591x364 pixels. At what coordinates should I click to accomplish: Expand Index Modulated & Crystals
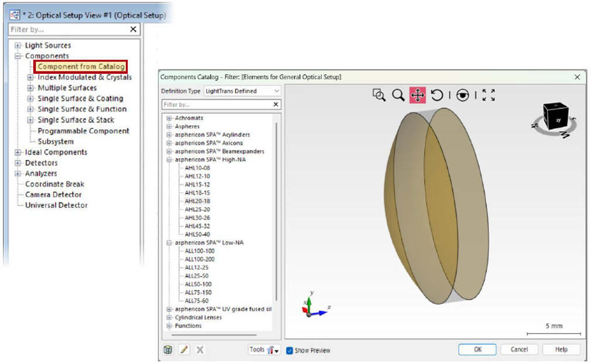click(x=30, y=77)
